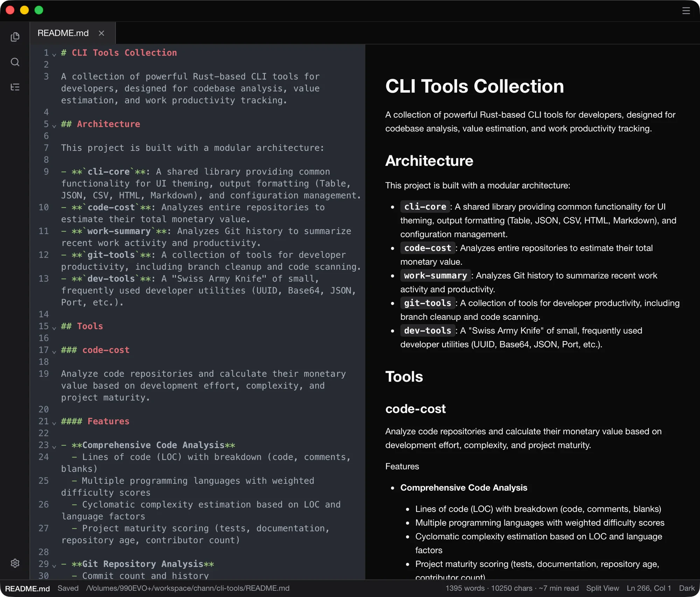Click the preview title 'CLI Tools Collection'
The width and height of the screenshot is (700, 597).
(475, 86)
